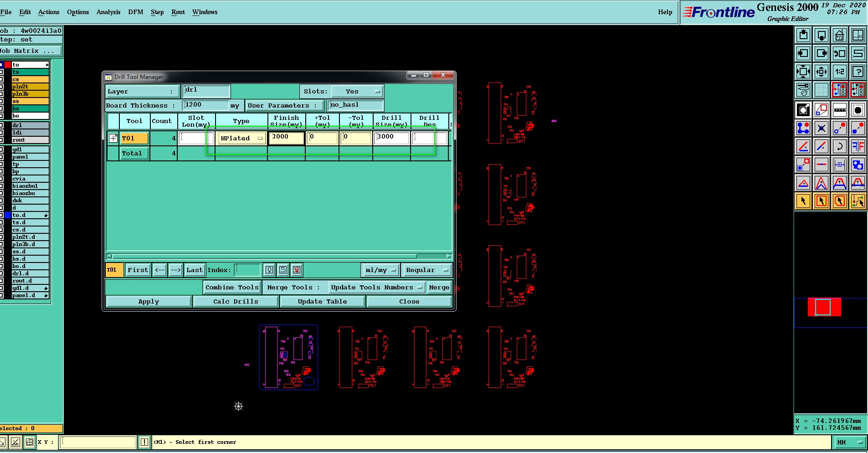Open the Slots Yes dropdown
The width and height of the screenshot is (868, 453).
357,92
